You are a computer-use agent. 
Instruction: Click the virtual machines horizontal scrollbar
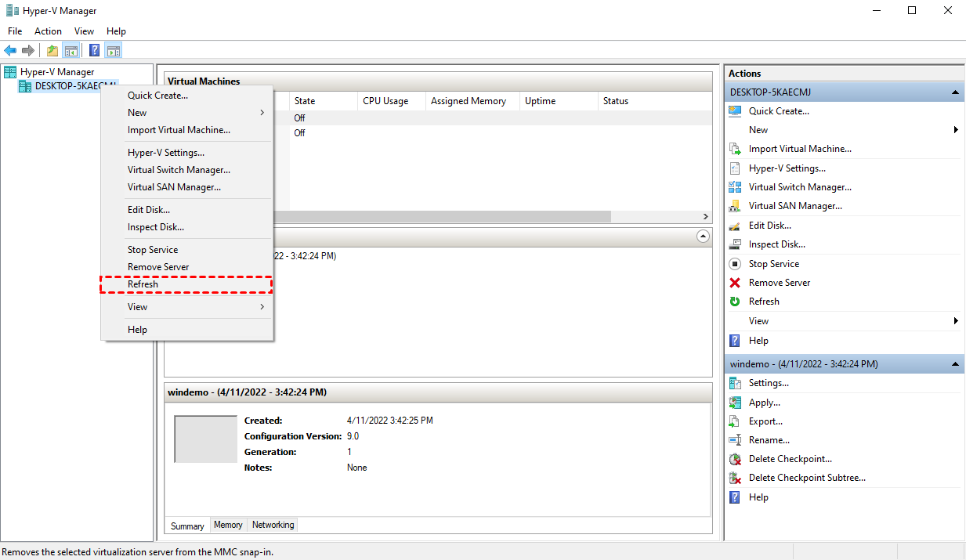pos(441,217)
